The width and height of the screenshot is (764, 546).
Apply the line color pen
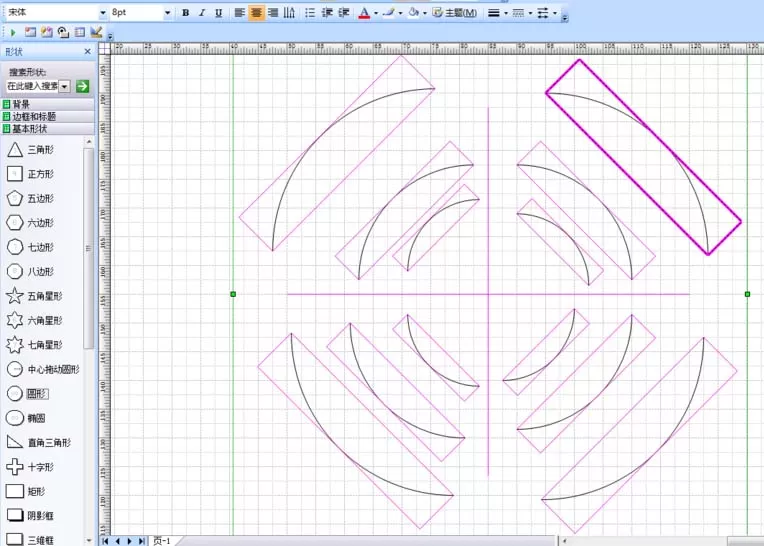(x=388, y=13)
